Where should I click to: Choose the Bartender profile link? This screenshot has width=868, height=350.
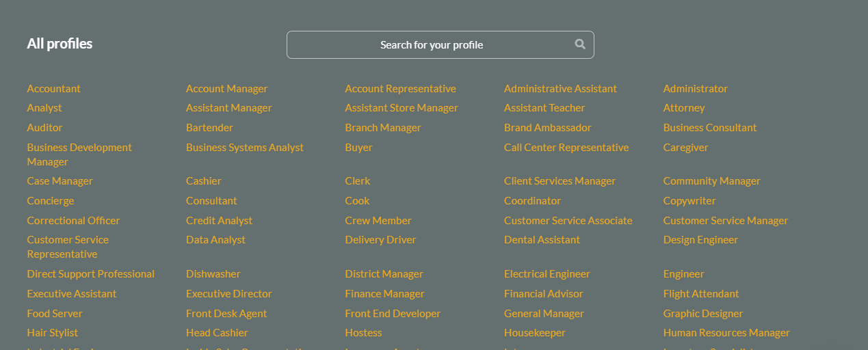pos(209,128)
